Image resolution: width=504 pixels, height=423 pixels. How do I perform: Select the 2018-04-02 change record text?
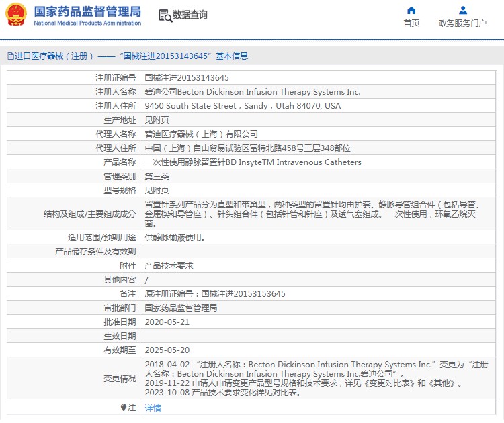point(317,369)
